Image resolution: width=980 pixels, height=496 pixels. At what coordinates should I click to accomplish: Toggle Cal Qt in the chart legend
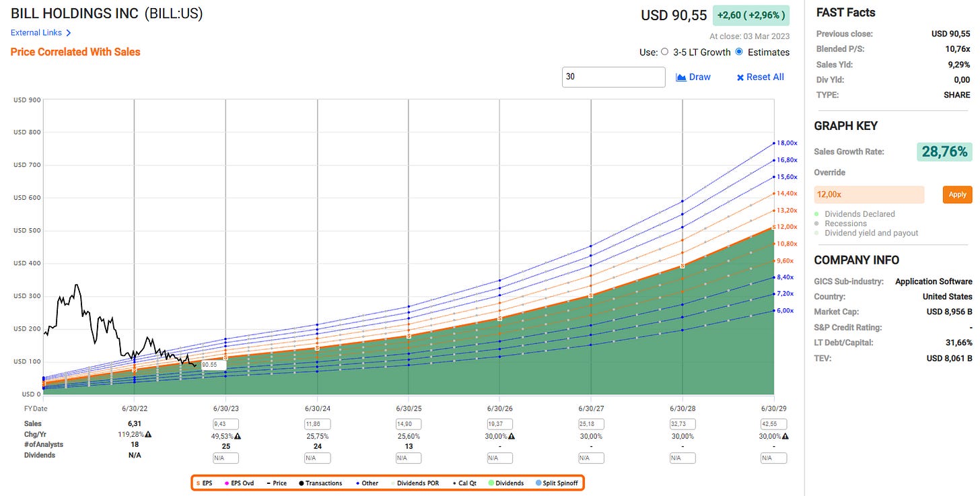point(466,483)
